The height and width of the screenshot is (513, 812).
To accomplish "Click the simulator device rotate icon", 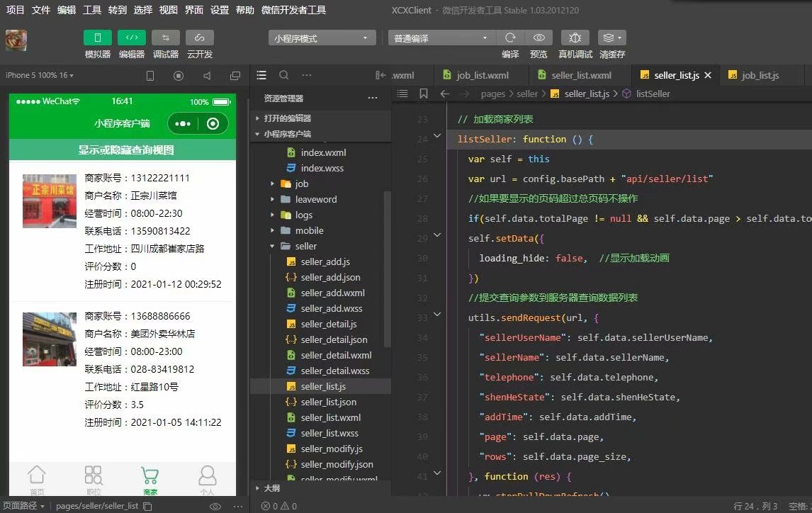I will (150, 76).
